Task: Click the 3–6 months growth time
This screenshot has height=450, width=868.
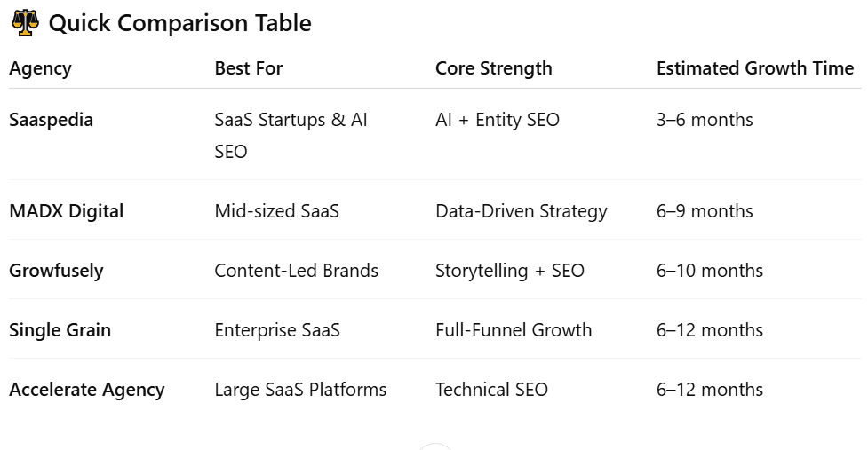Action: 704,120
